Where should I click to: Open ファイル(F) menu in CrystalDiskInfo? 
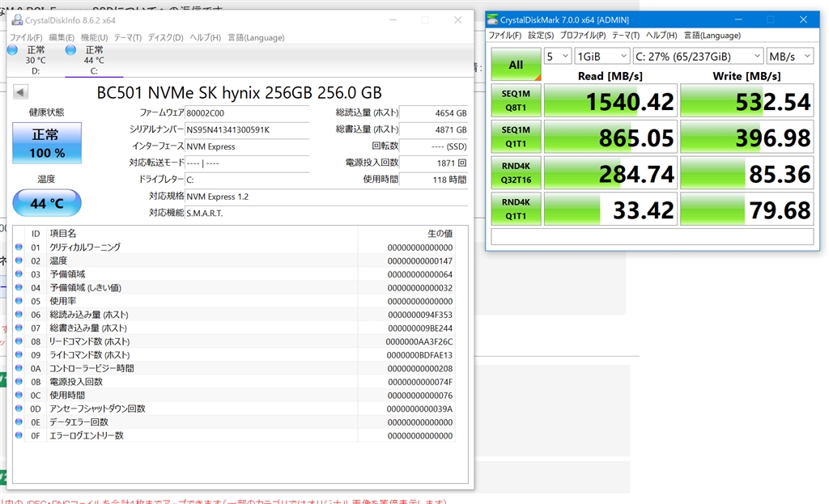26,37
